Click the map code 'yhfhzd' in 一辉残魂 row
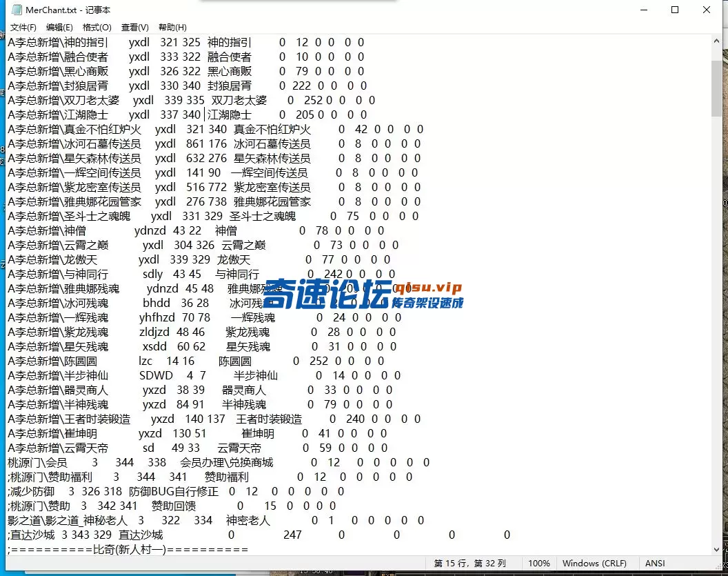Viewport: 728px width, 576px height. click(157, 318)
